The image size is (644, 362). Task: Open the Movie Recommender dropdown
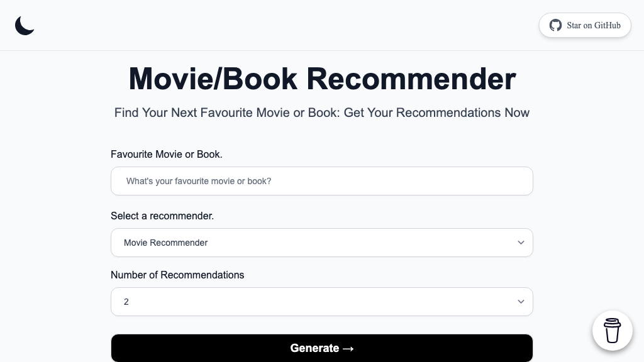322,243
